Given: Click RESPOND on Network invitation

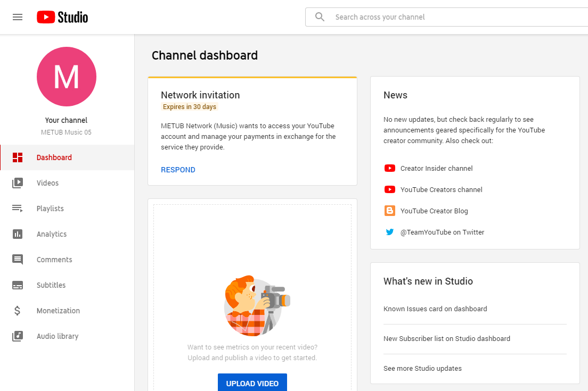Looking at the screenshot, I should pyautogui.click(x=178, y=170).
